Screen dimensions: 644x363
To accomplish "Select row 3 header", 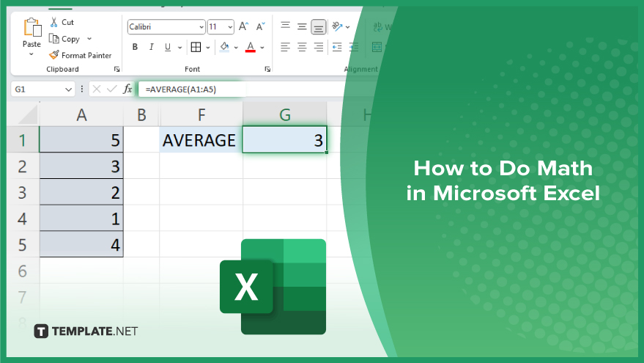I will click(x=23, y=192).
